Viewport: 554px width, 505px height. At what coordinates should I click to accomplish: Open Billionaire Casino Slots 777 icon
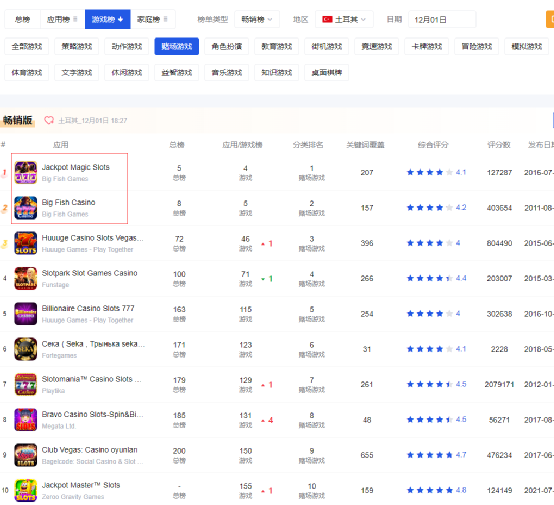[x=25, y=314]
